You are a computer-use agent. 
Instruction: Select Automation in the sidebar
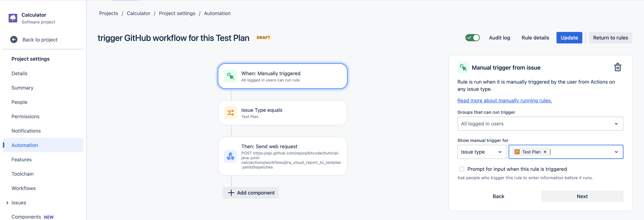43,145
